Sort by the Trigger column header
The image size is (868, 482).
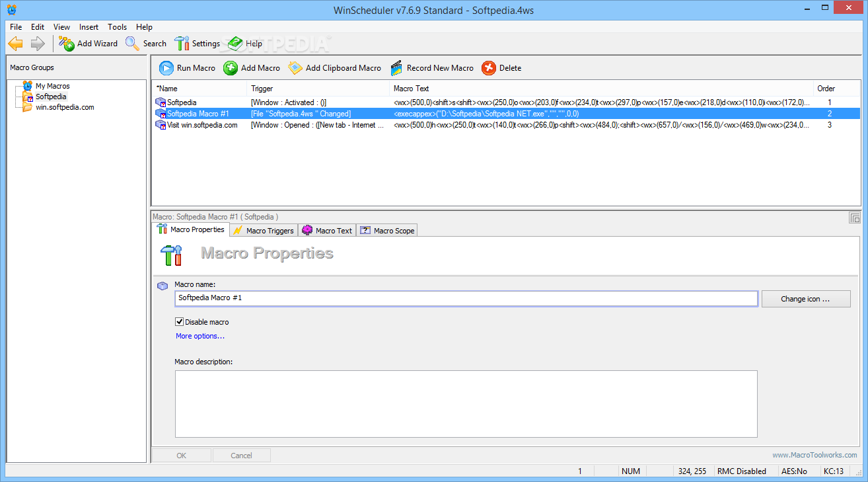click(x=318, y=88)
